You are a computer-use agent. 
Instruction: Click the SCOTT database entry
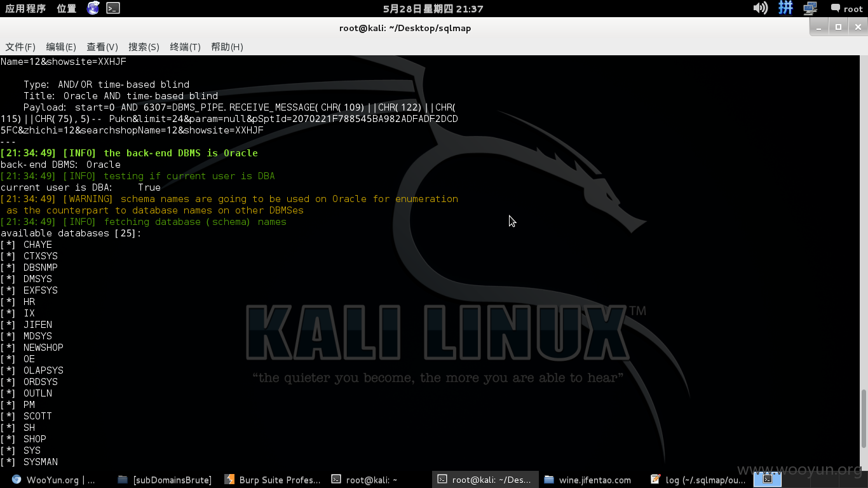point(26,416)
